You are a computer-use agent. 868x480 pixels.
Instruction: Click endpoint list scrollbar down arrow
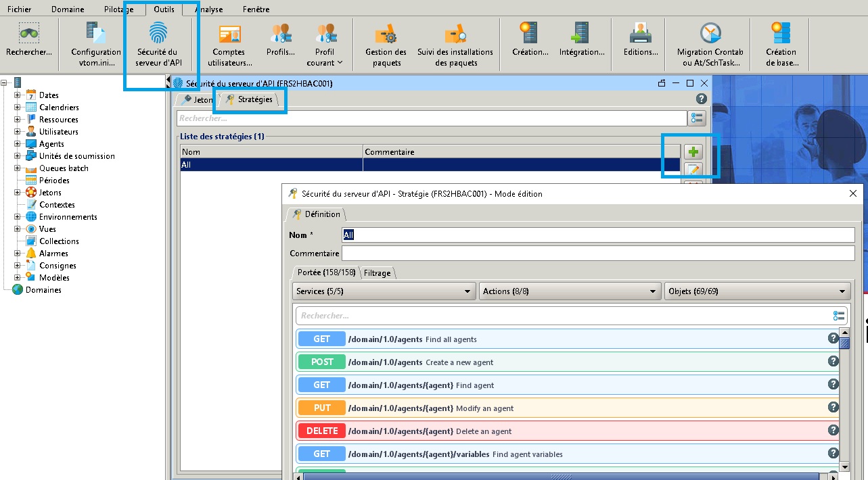point(844,466)
